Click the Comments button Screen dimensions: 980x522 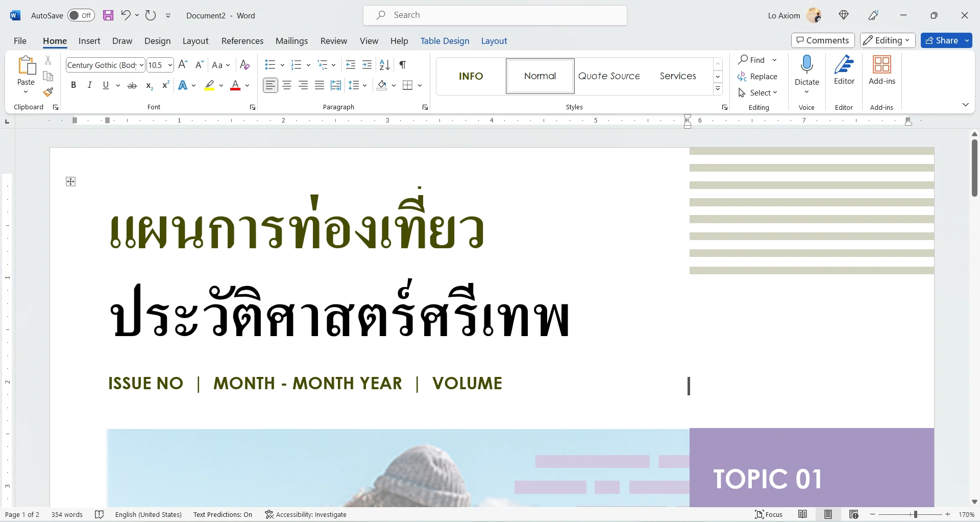click(823, 40)
